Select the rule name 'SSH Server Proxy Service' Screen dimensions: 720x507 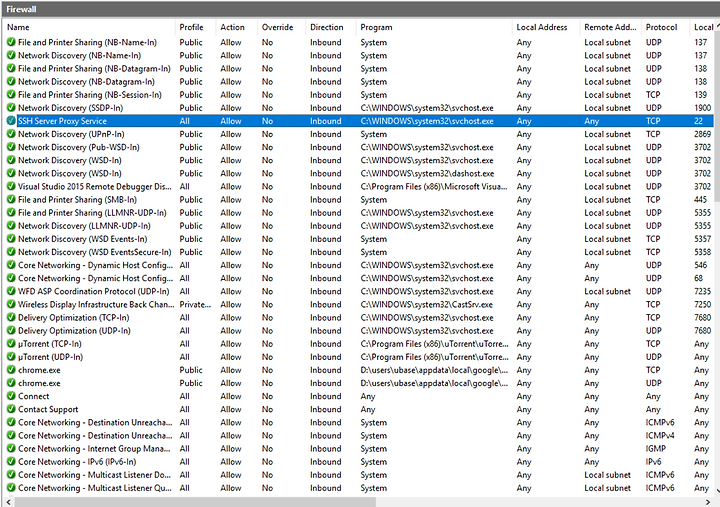click(62, 121)
